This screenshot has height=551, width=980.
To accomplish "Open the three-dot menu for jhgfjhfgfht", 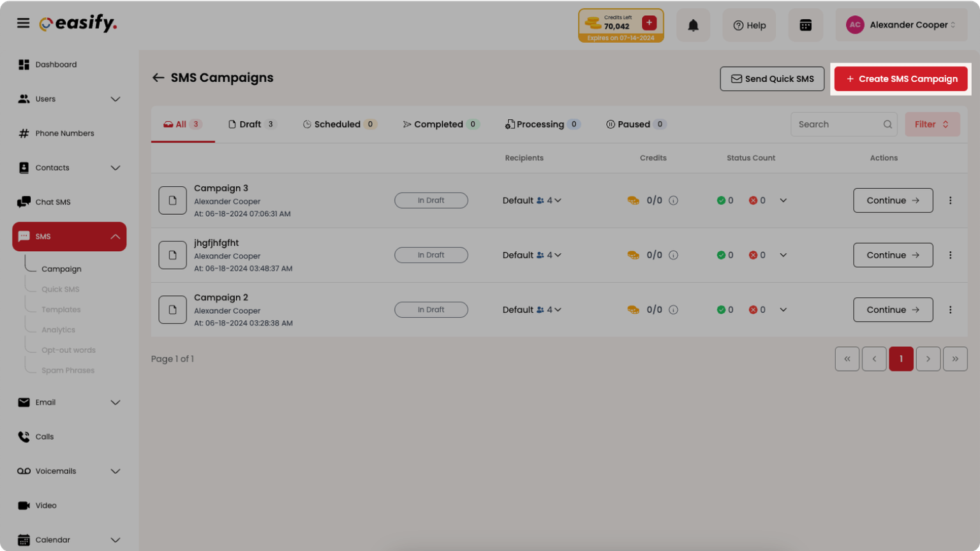I will pos(950,255).
